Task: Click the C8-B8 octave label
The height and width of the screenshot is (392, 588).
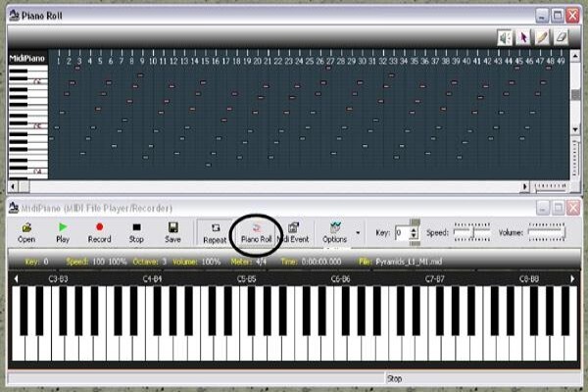Action: [529, 278]
